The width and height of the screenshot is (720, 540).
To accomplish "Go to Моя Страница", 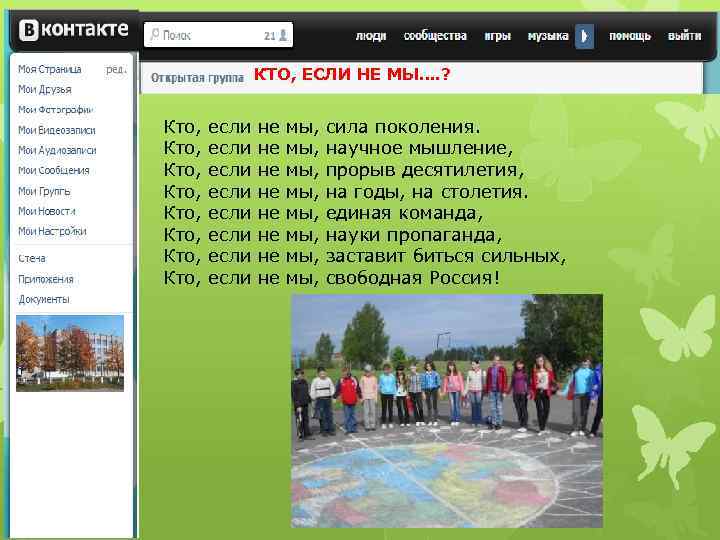I will click(x=50, y=69).
